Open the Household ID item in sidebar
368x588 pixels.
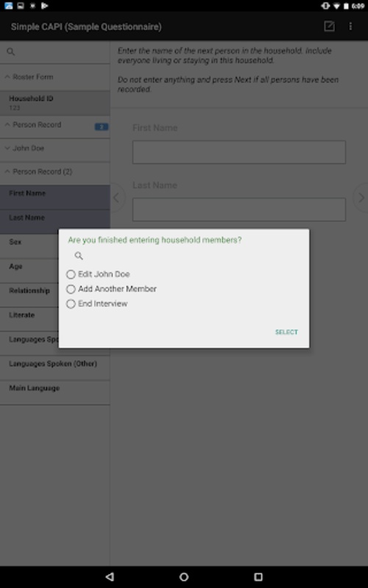(54, 103)
